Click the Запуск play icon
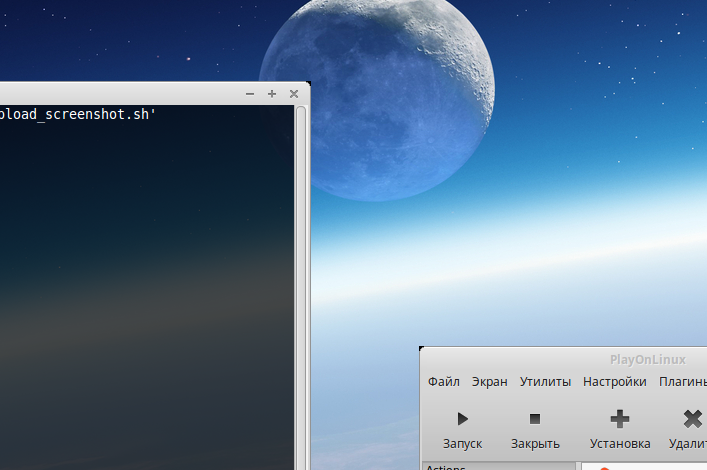707x470 pixels. click(463, 419)
